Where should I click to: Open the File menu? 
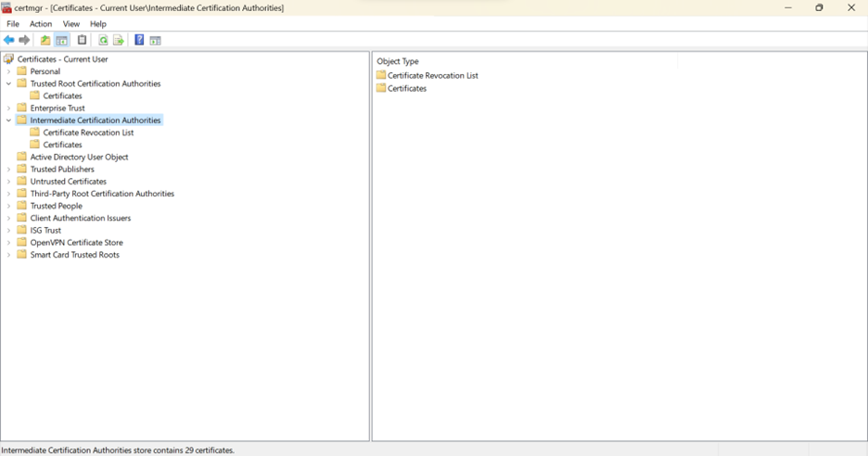[13, 24]
